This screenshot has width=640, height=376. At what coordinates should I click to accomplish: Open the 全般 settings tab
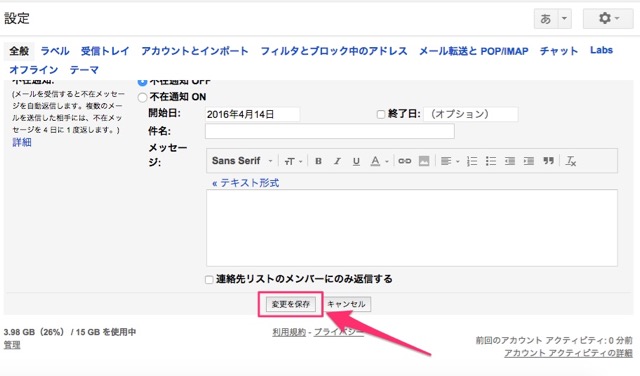(x=19, y=51)
